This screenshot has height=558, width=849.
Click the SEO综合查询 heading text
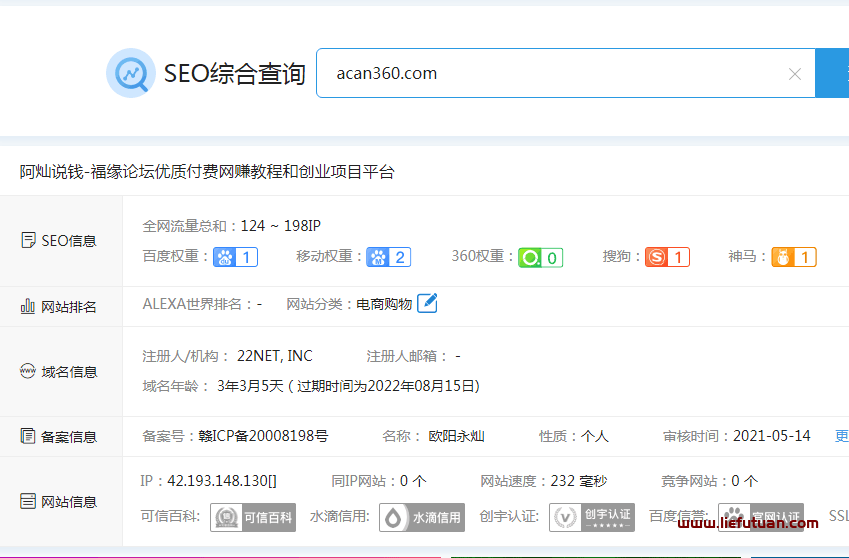234,74
